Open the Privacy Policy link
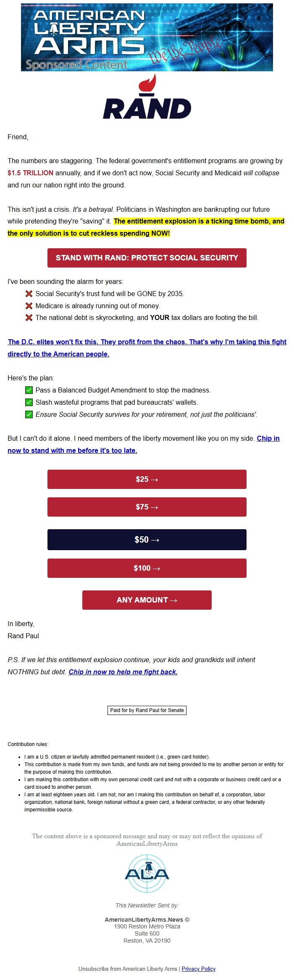 point(198,969)
